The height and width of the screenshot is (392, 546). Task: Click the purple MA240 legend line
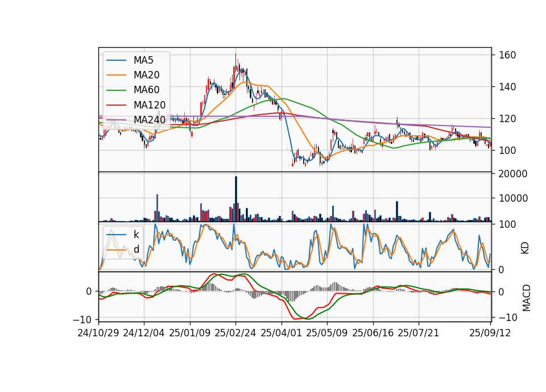[116, 120]
